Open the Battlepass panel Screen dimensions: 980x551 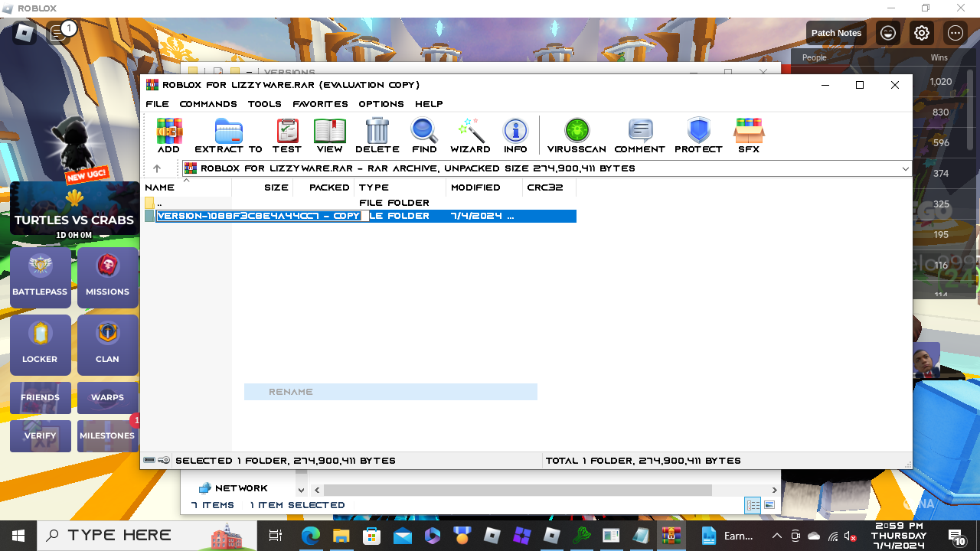40,277
